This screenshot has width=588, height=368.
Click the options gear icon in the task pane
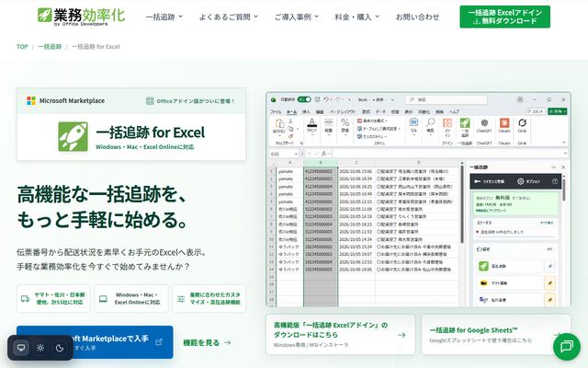[x=520, y=181]
